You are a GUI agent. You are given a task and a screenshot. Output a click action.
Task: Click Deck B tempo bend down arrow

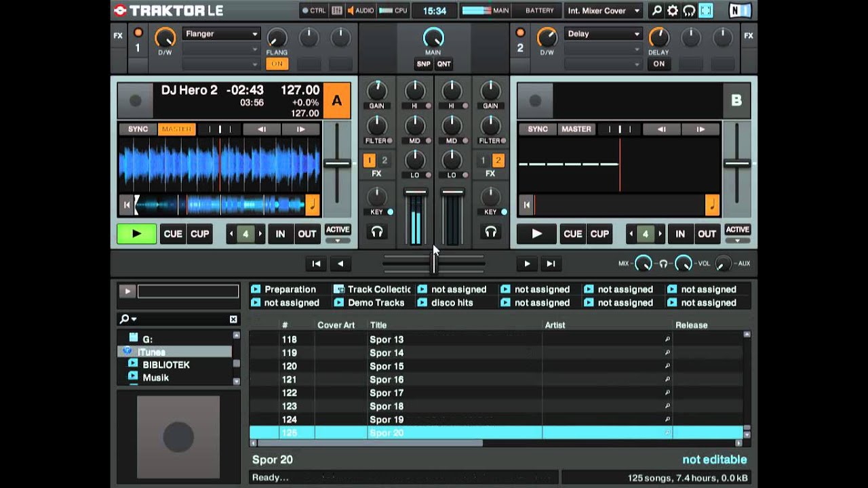[x=662, y=129]
